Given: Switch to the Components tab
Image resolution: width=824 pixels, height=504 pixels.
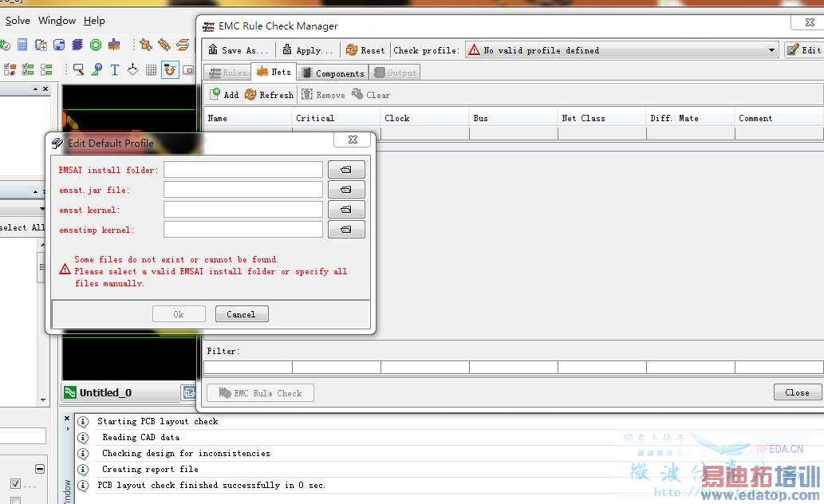Looking at the screenshot, I should (333, 73).
